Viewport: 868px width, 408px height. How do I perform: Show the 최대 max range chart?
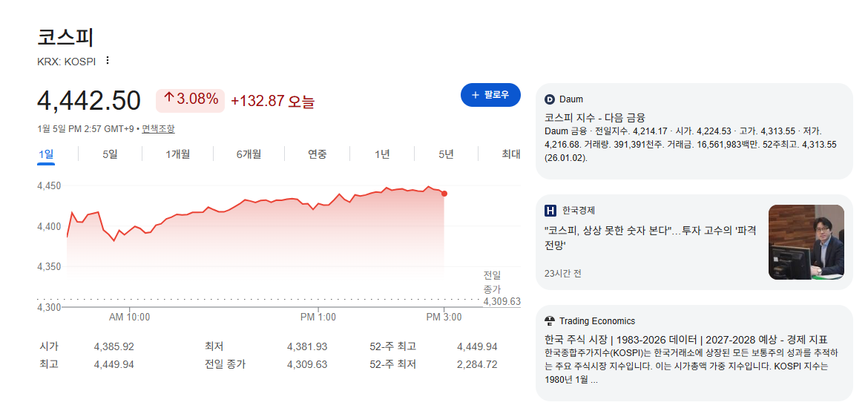coord(510,154)
